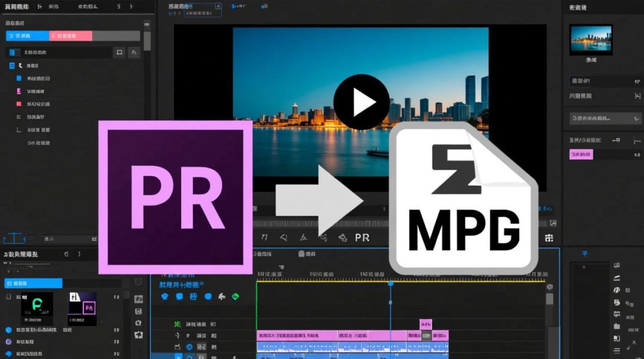The width and height of the screenshot is (644, 359).
Task: Select the green diamond tool in timeline header
Action: pyautogui.click(x=235, y=296)
